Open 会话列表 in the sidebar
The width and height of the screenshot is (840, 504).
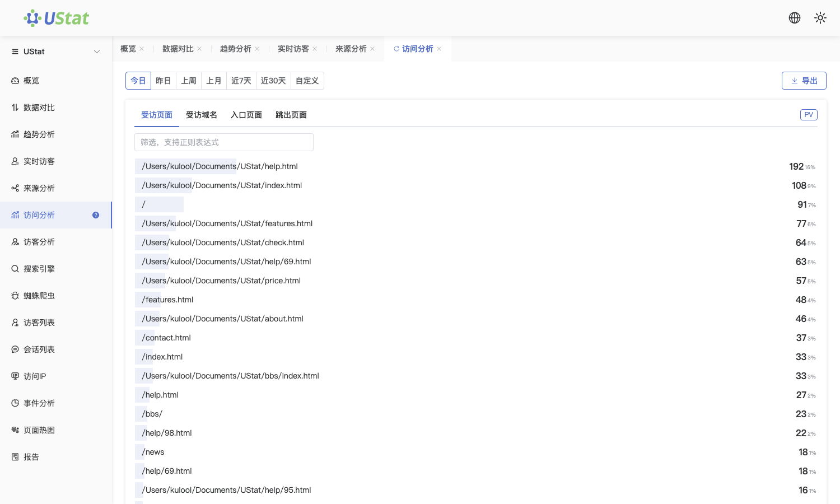(x=56, y=349)
